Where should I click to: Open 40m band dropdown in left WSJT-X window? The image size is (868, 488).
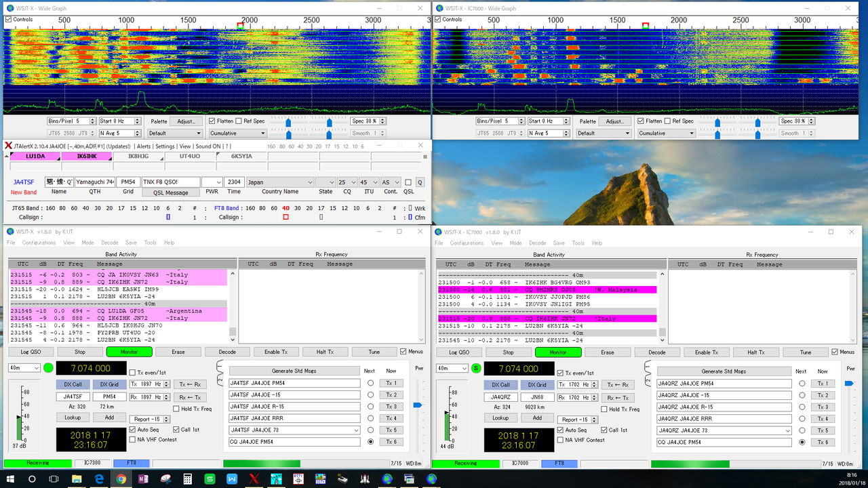point(24,368)
